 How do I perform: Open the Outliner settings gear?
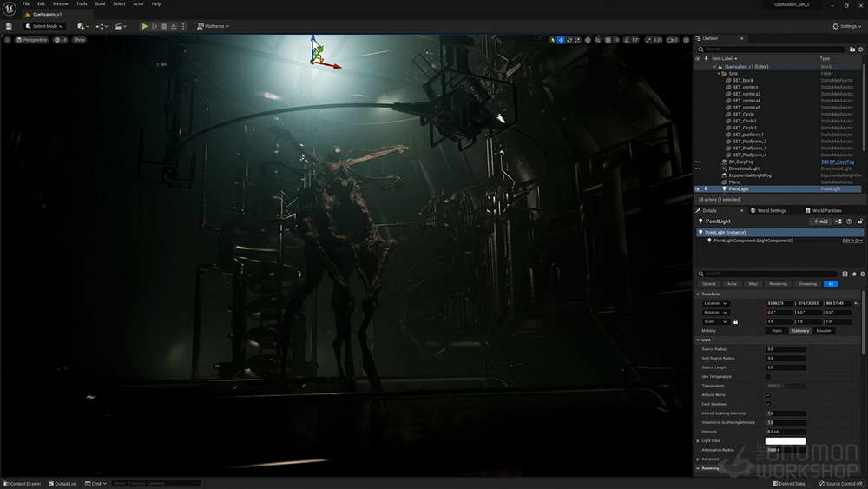(861, 50)
